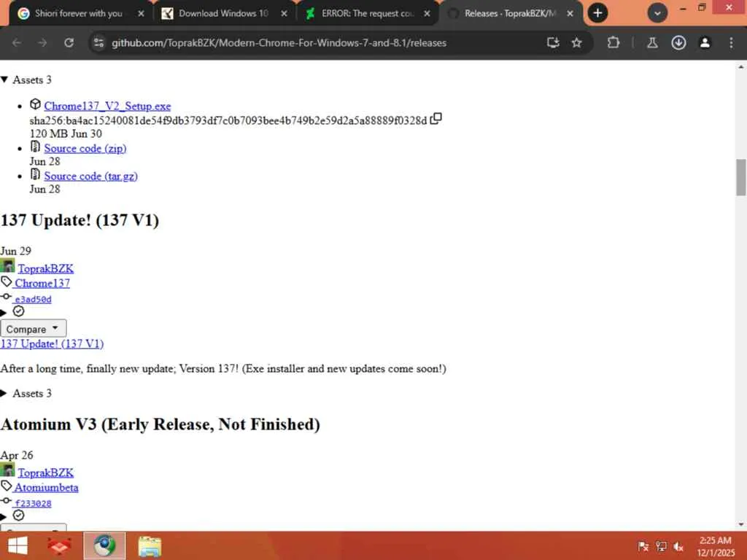Click verified check icon under f233028
747x560 pixels.
click(18, 516)
